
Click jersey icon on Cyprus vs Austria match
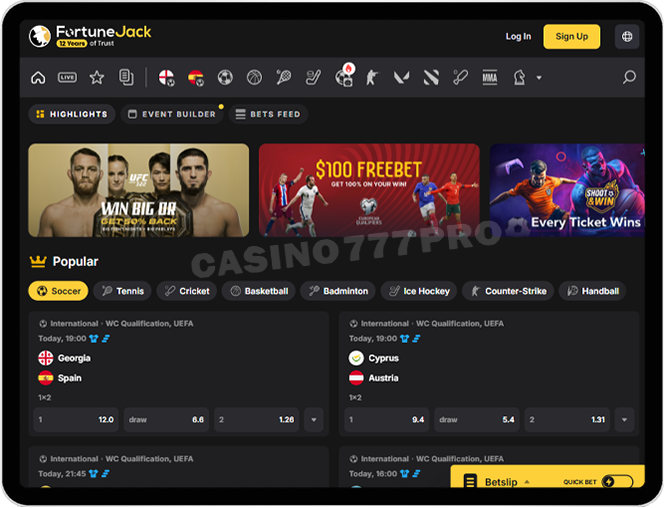click(x=404, y=339)
